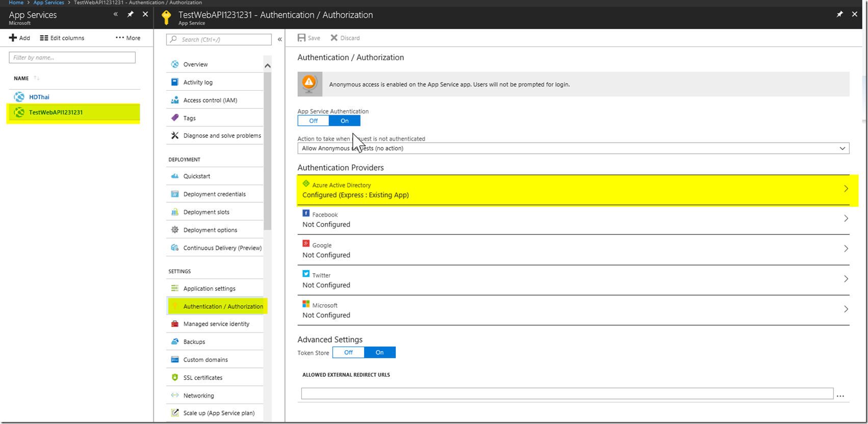Click the Twitter provider icon
868x424 pixels.
pyautogui.click(x=306, y=274)
